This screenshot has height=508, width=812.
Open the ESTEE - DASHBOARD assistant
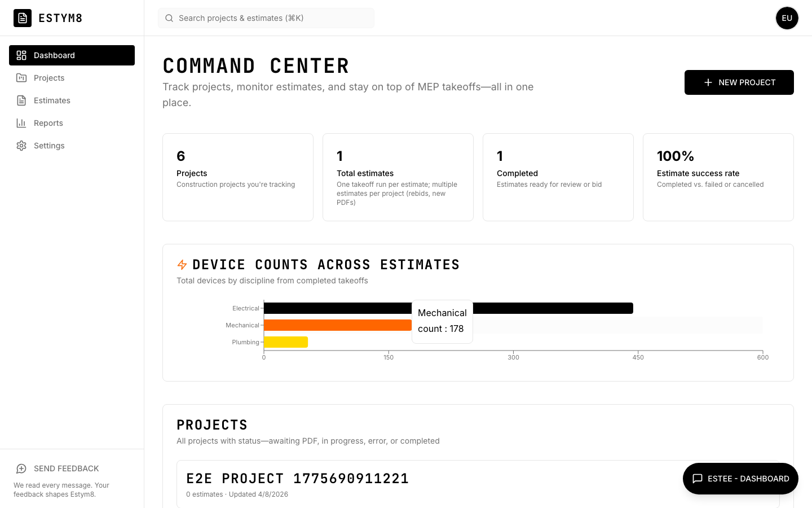pos(740,479)
